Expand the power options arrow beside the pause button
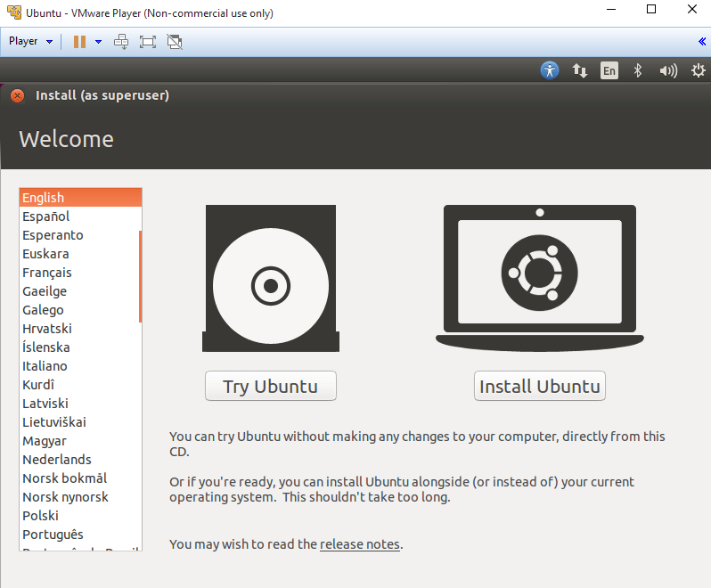The width and height of the screenshot is (711, 588). click(x=98, y=41)
